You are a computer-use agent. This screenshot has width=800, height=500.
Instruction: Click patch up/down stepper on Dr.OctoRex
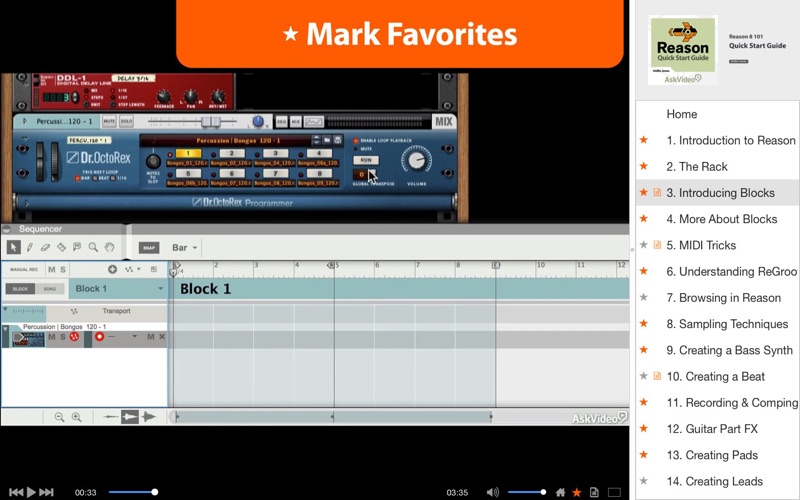(316, 140)
